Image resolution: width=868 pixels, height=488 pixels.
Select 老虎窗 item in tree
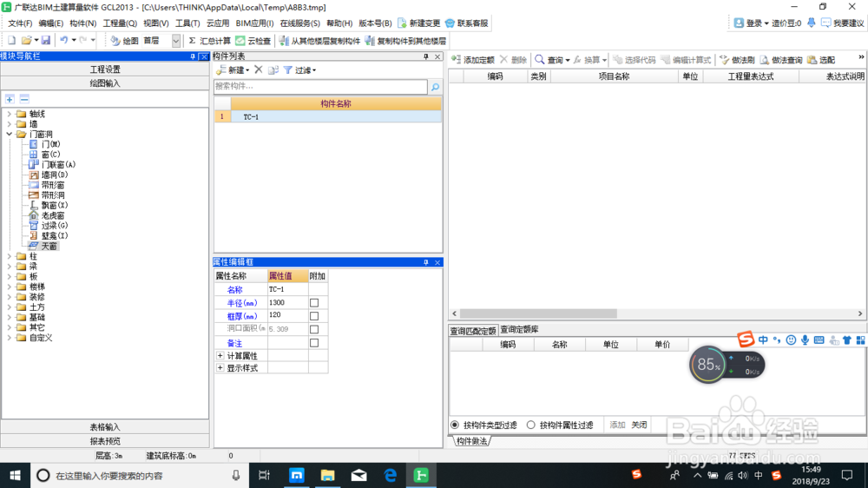click(47, 215)
